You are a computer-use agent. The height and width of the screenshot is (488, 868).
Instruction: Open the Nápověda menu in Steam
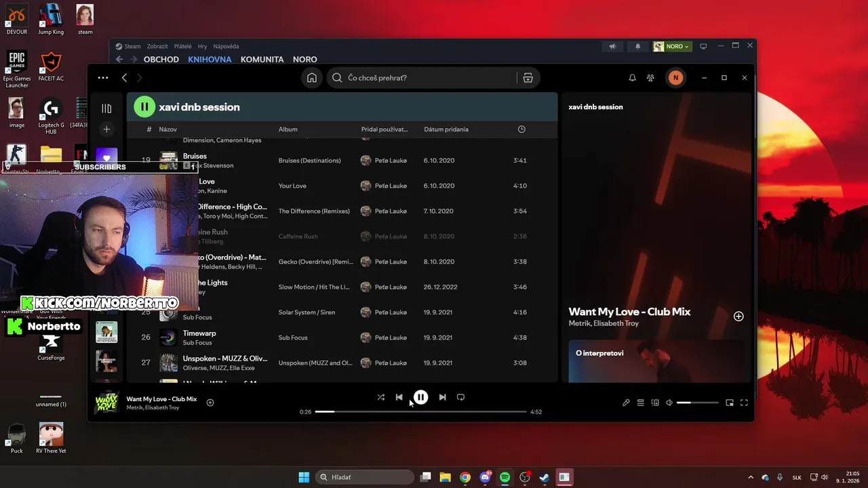[226, 47]
